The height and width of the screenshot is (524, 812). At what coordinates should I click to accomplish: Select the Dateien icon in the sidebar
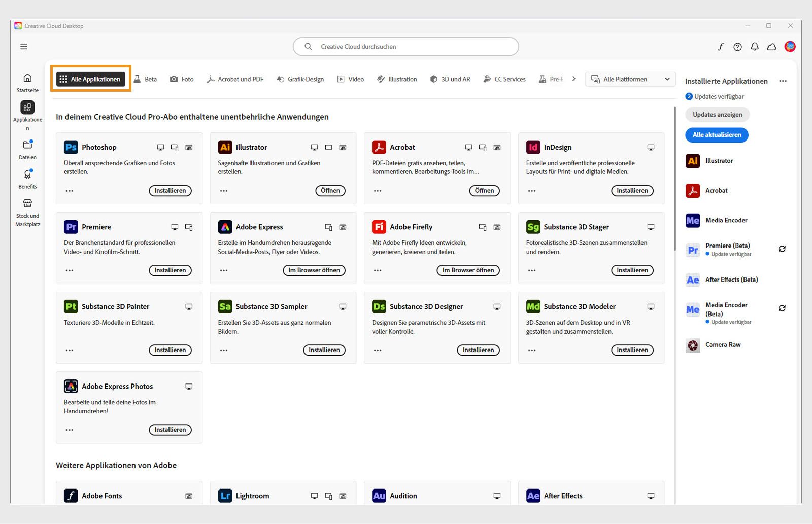pyautogui.click(x=27, y=144)
